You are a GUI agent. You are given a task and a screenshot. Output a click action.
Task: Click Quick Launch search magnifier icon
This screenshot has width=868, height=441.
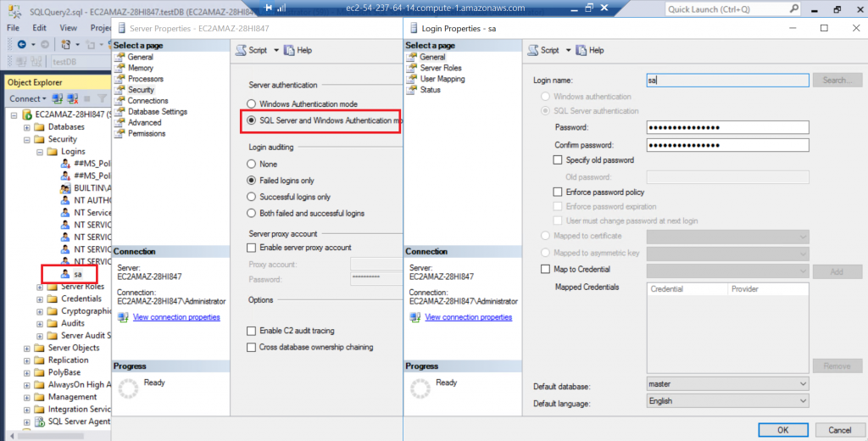coord(794,8)
